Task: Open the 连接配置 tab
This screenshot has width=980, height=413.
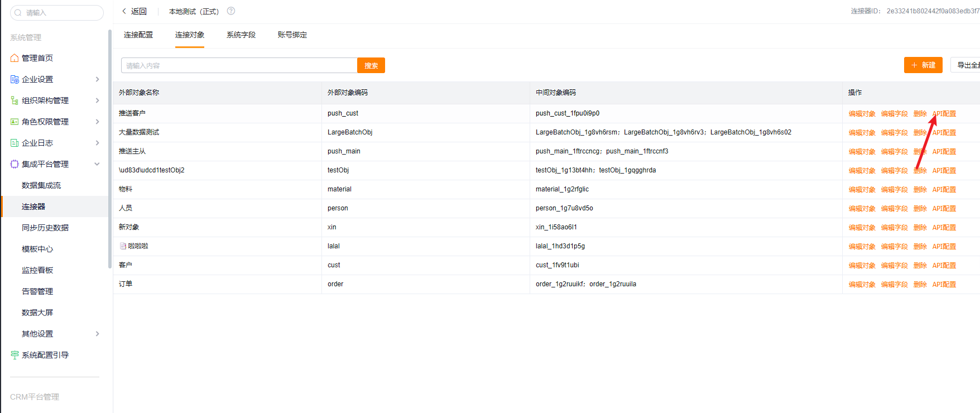Action: pos(138,35)
